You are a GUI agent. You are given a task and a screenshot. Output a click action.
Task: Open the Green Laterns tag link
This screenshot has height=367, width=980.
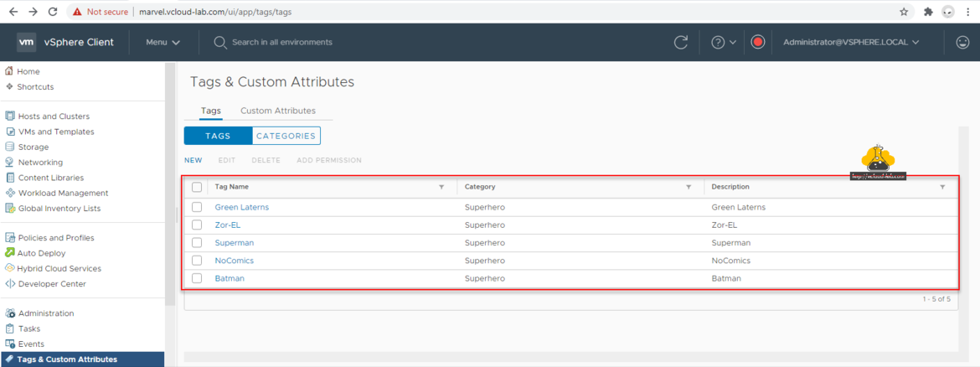point(242,207)
